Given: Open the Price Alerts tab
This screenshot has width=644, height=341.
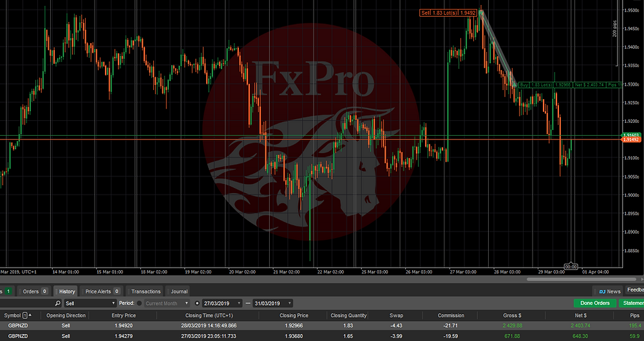Looking at the screenshot, I should click(102, 291).
